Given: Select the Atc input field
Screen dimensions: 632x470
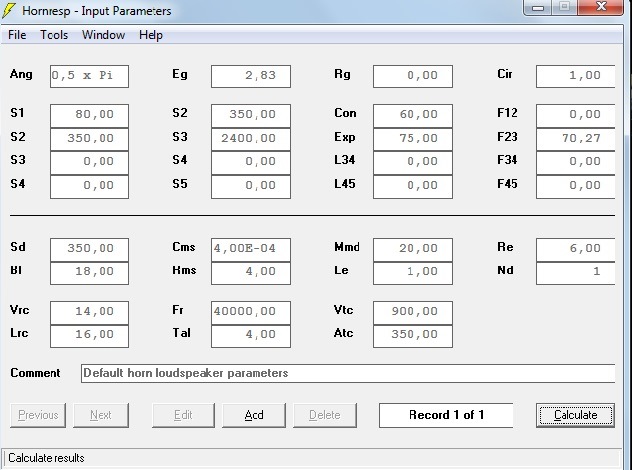Looking at the screenshot, I should coord(413,336).
